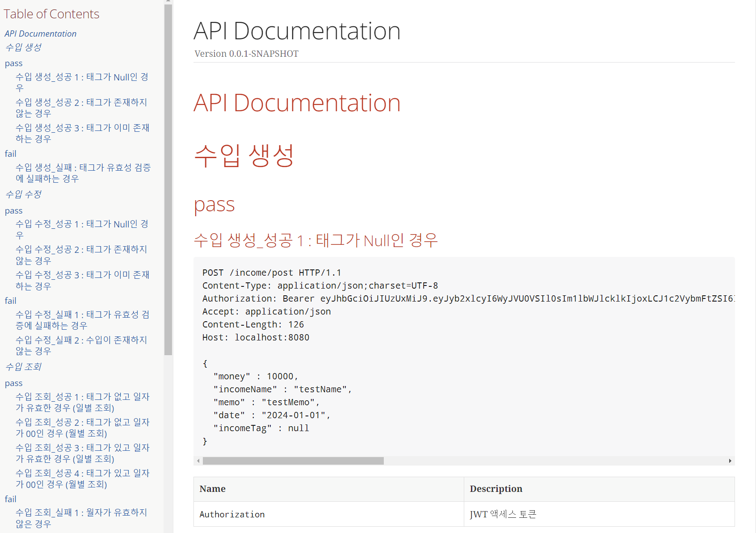Click 'Version 0.0.1-SNAPSHOT' text
The width and height of the screenshot is (756, 533).
(x=247, y=54)
